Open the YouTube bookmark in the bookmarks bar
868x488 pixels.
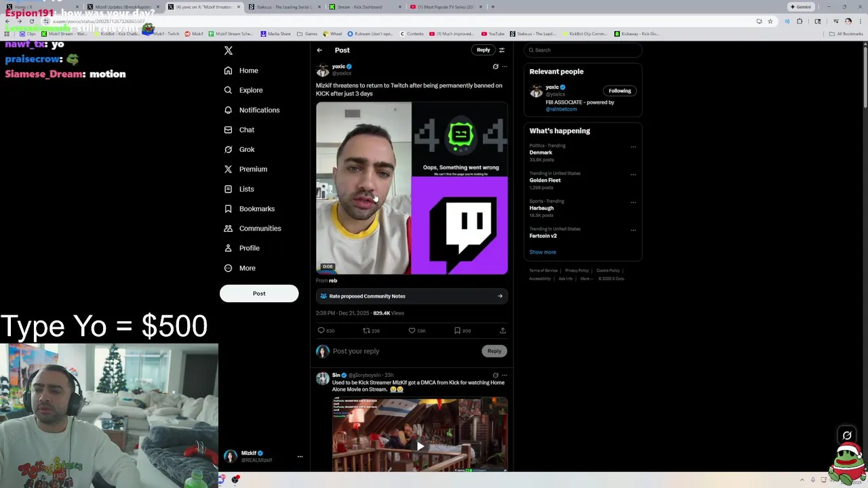point(493,34)
